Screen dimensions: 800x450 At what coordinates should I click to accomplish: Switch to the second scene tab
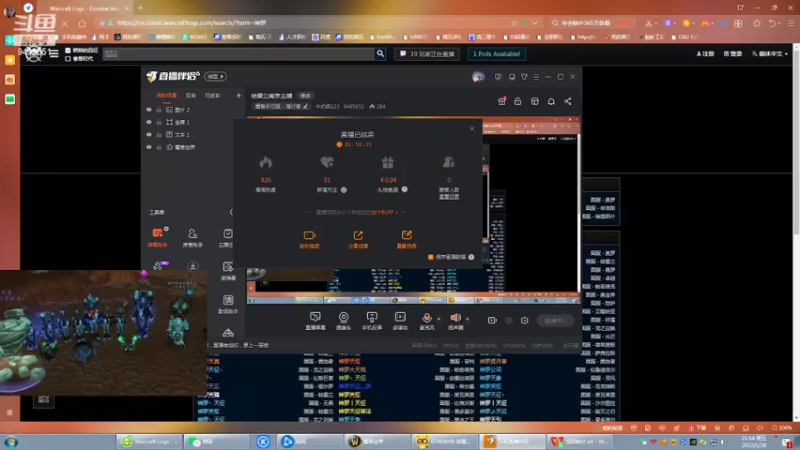coord(191,95)
